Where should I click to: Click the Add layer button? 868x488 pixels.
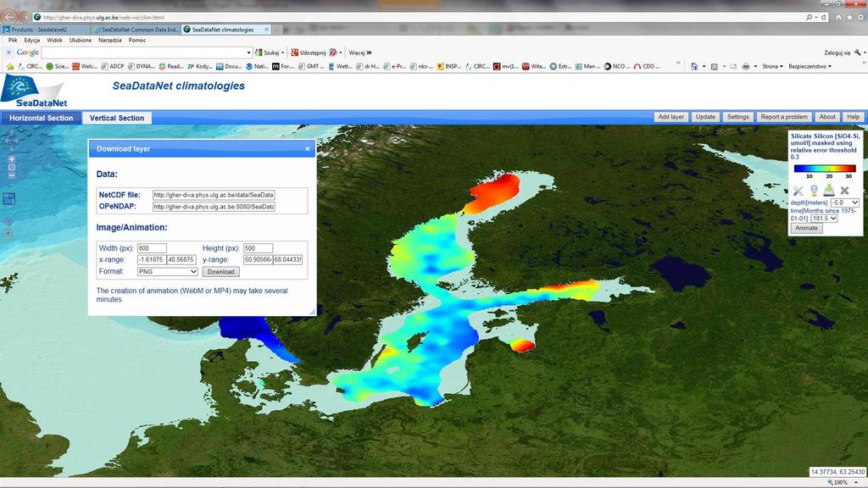click(x=671, y=117)
